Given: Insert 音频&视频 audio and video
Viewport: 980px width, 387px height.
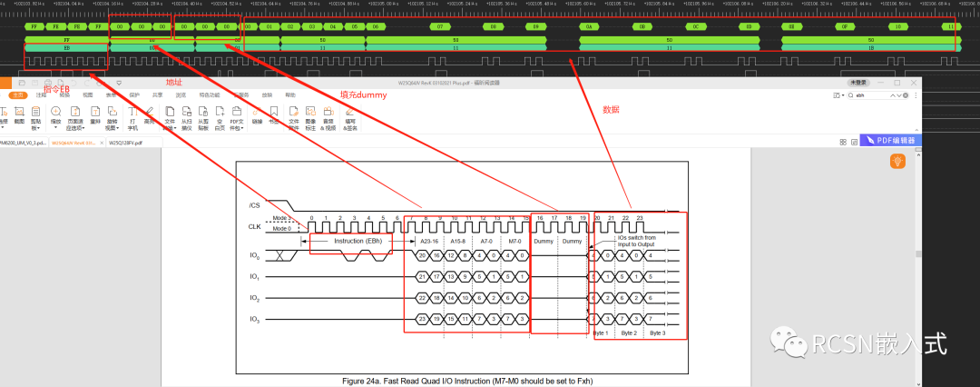Looking at the screenshot, I should [x=328, y=118].
